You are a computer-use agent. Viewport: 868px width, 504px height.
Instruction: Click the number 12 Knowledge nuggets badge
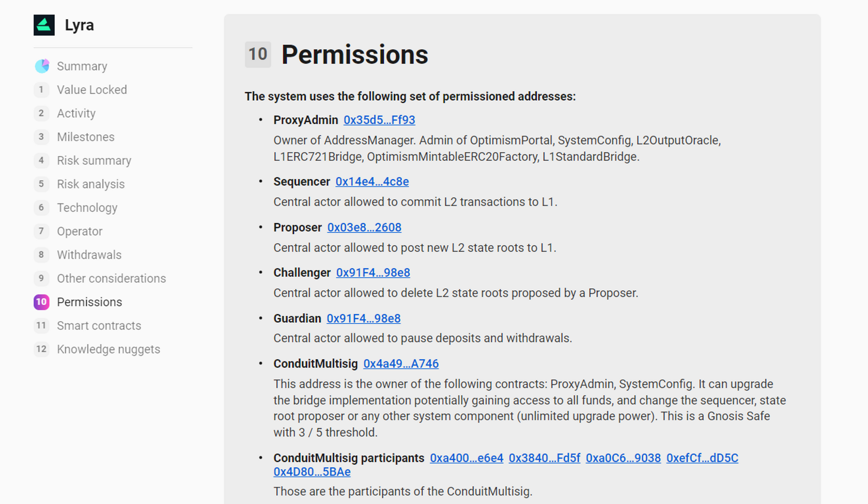pos(41,349)
